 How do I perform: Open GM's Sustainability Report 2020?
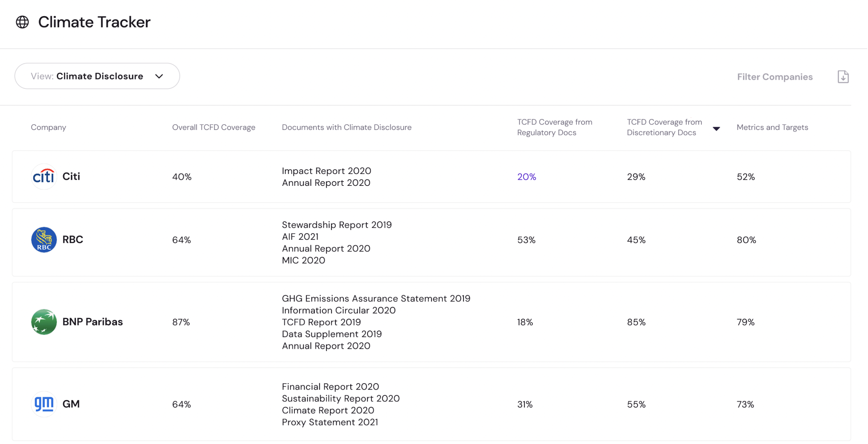[x=341, y=399]
